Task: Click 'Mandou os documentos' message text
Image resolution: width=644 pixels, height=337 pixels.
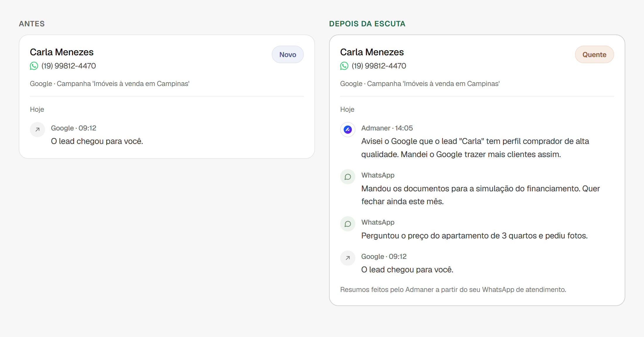Action: pyautogui.click(x=481, y=195)
